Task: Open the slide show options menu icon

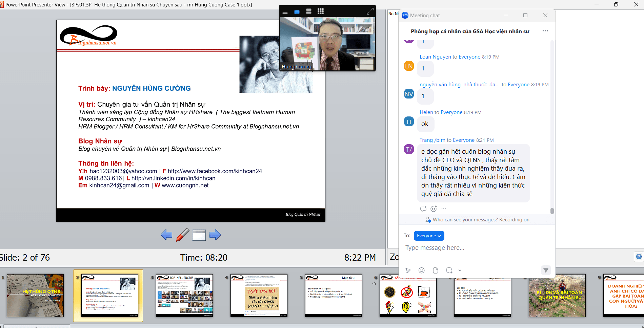Action: [x=199, y=235]
